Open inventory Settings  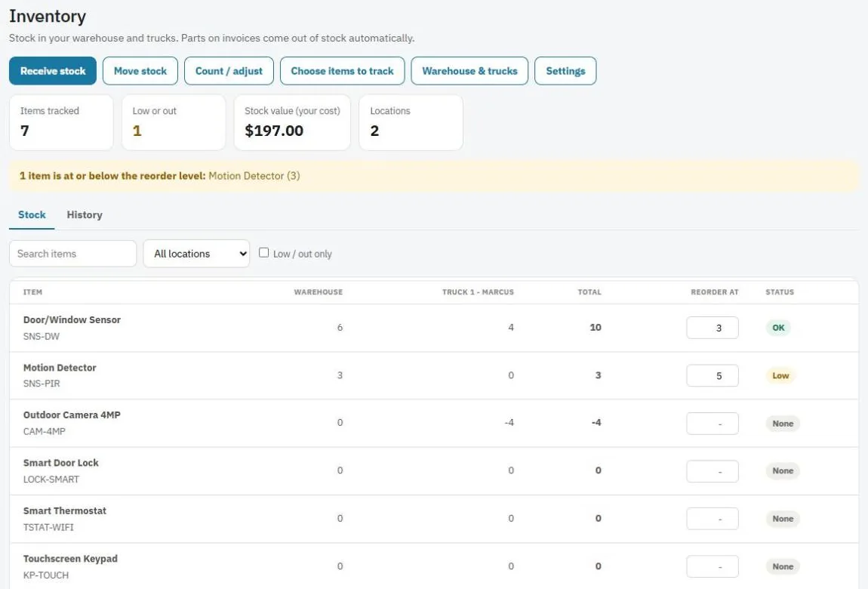pyautogui.click(x=565, y=71)
